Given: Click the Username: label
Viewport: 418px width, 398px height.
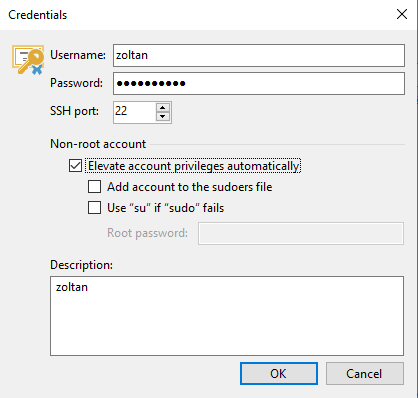Looking at the screenshot, I should point(78,55).
